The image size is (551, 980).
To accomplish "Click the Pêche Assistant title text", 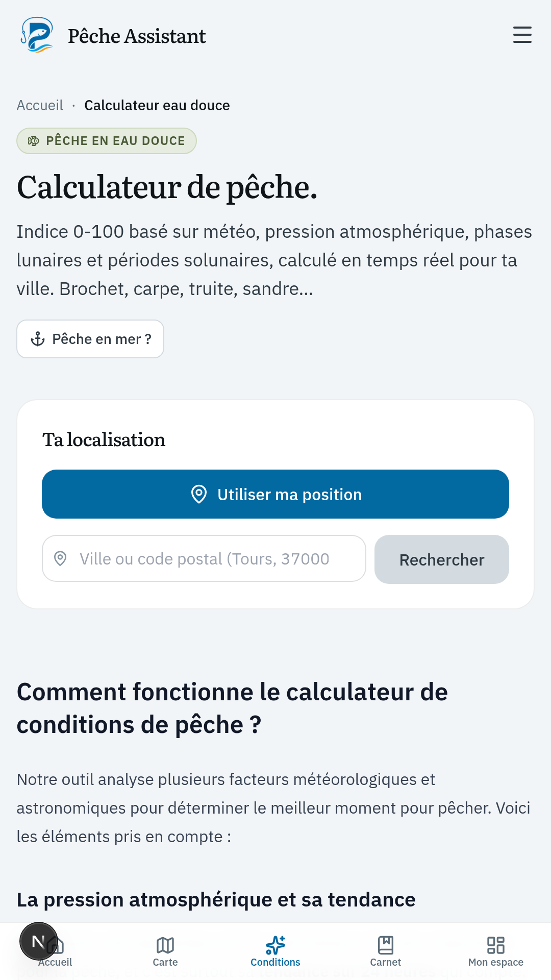I will [137, 36].
